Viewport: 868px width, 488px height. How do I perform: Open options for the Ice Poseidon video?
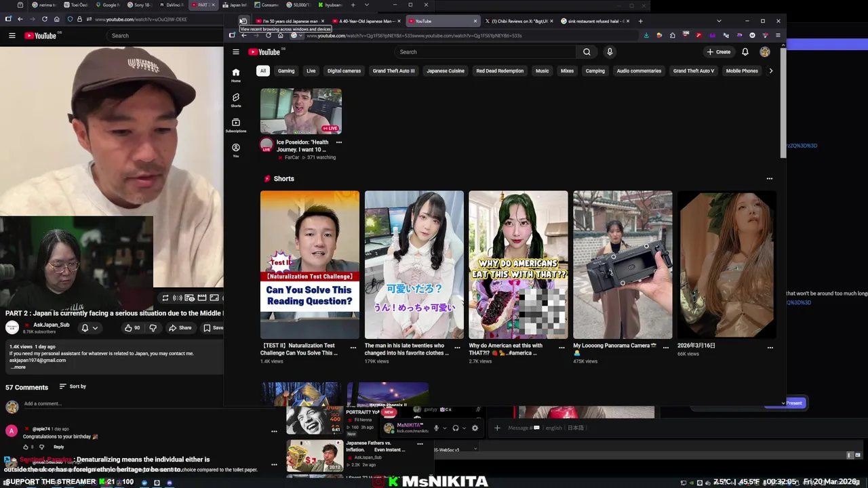[x=339, y=142]
